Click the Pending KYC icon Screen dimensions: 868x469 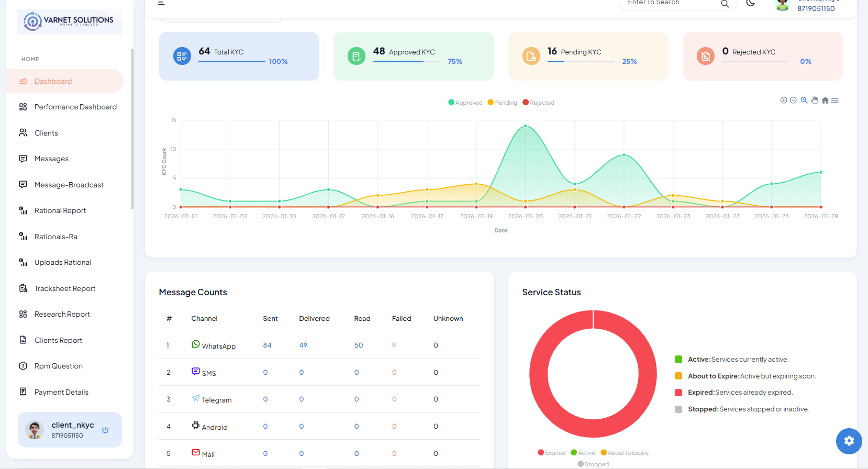[x=531, y=56]
